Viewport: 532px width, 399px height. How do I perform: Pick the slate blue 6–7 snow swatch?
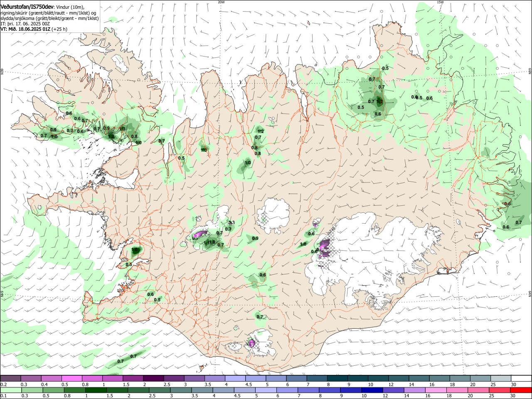pyautogui.click(x=296, y=378)
